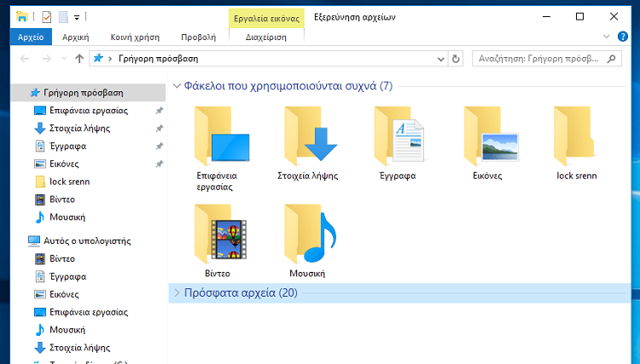The height and width of the screenshot is (364, 640).
Task: Open the Μουσική folder icon
Action: pyautogui.click(x=311, y=232)
